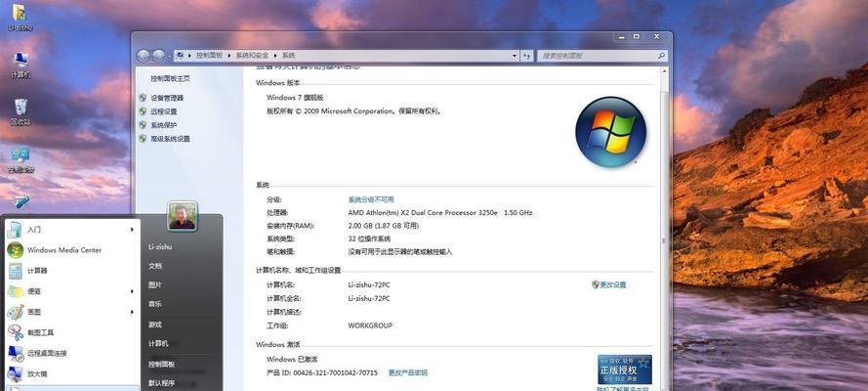Launch 入门 from the Start menu
The width and height of the screenshot is (868, 391).
pos(72,229)
